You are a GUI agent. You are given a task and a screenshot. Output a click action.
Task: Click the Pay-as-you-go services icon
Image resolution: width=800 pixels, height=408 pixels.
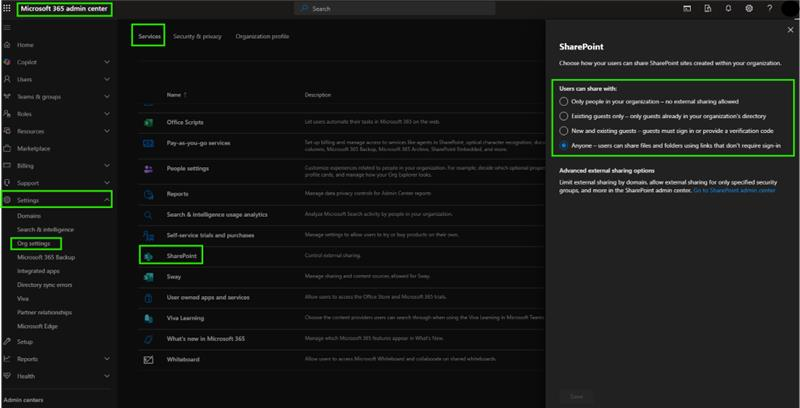point(148,143)
